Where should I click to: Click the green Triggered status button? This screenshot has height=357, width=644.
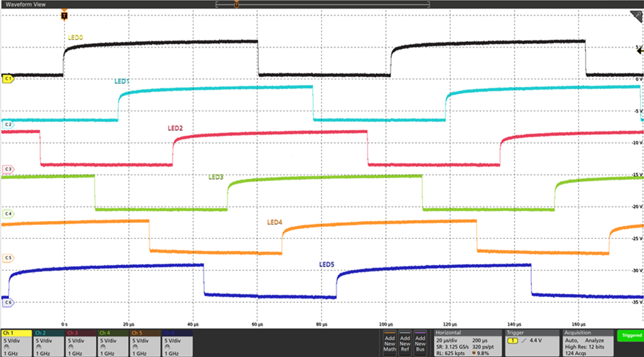[630, 336]
